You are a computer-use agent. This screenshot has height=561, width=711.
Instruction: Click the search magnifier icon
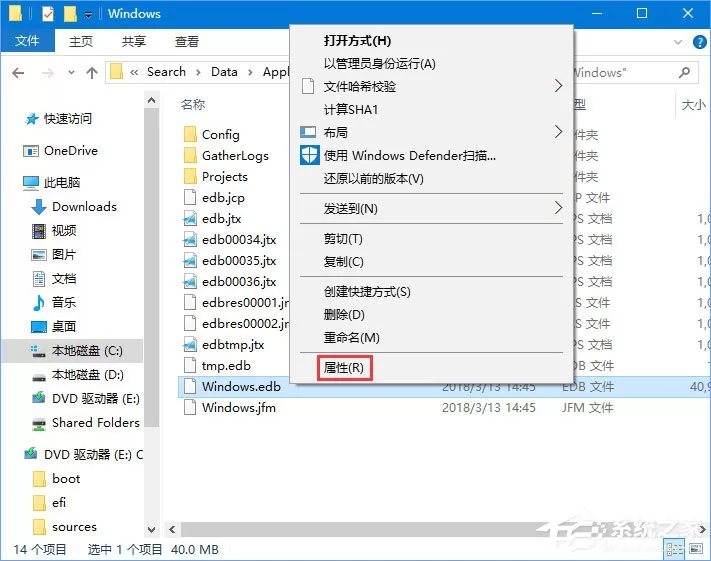[684, 72]
